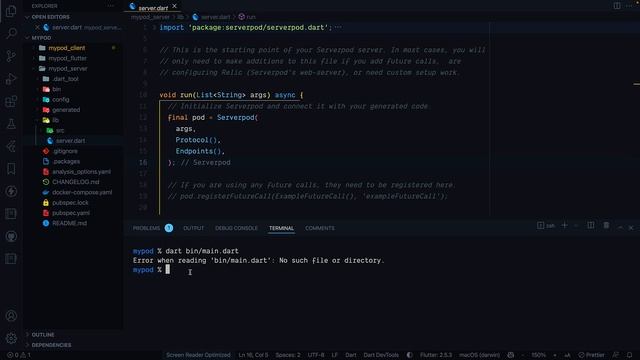Open the Explorer view in activity bar
Viewport: 640px width, 360px height.
pos(11,11)
